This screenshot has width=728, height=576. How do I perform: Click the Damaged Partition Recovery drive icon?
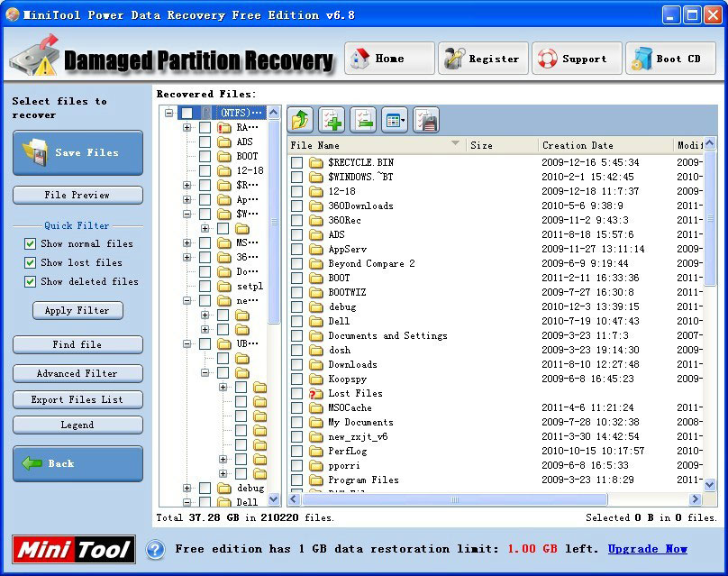[35, 56]
